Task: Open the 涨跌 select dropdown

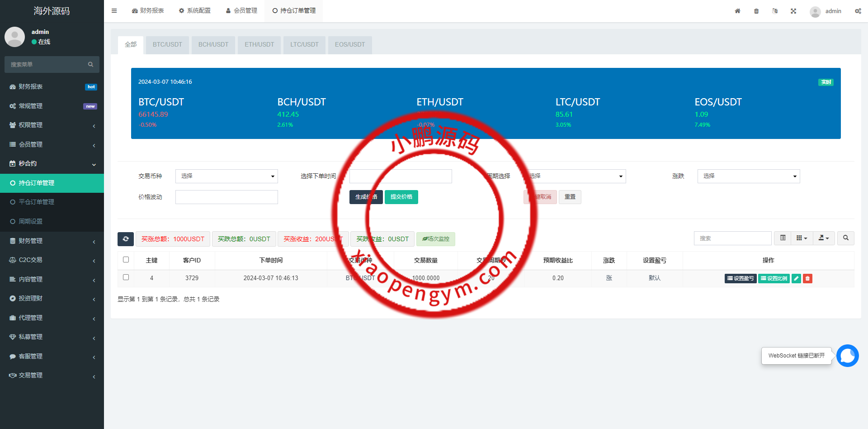Action: [x=748, y=176]
